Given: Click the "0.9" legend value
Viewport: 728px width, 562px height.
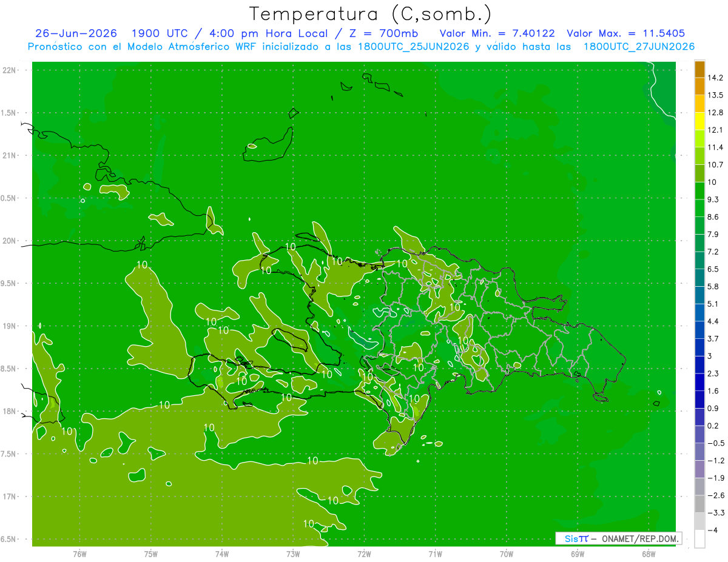Looking at the screenshot, I should [x=714, y=409].
